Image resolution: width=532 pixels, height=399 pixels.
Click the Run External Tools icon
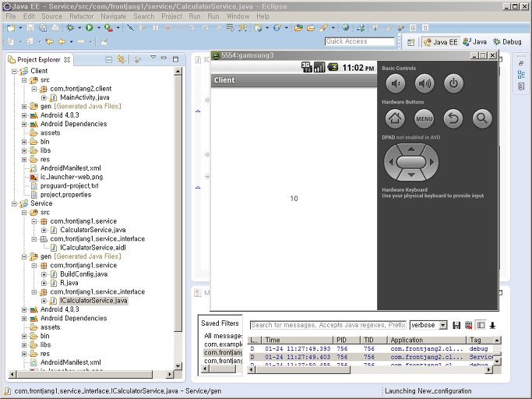[108, 28]
